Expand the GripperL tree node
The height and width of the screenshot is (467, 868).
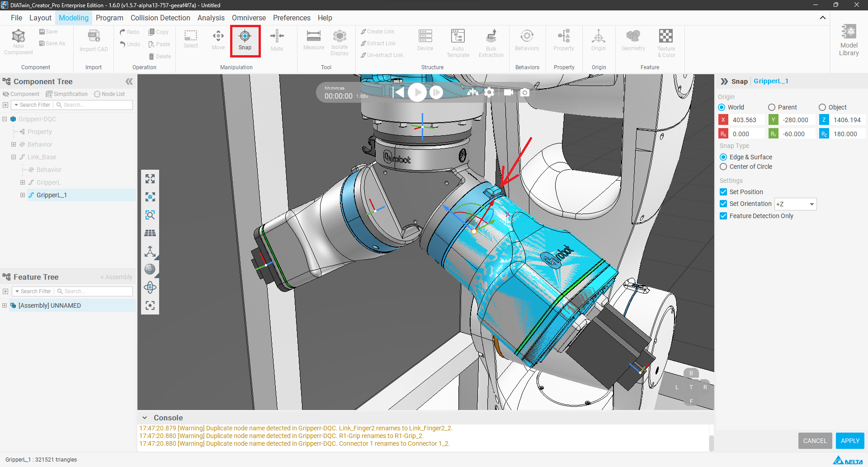point(23,182)
